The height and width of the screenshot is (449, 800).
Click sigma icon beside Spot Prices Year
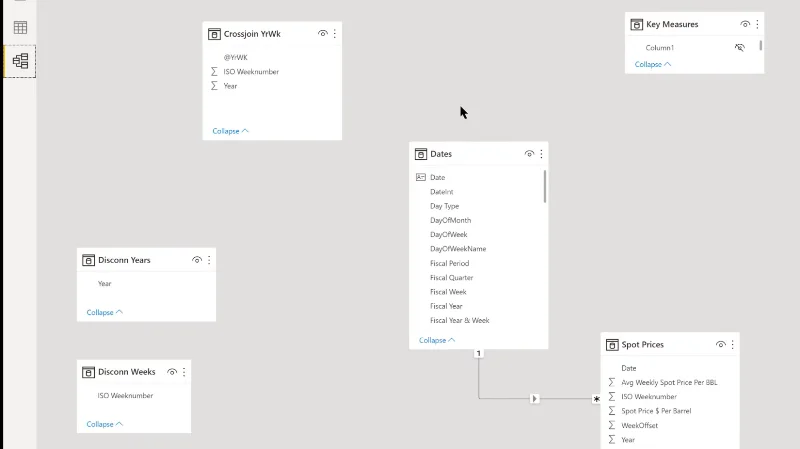[612, 439]
